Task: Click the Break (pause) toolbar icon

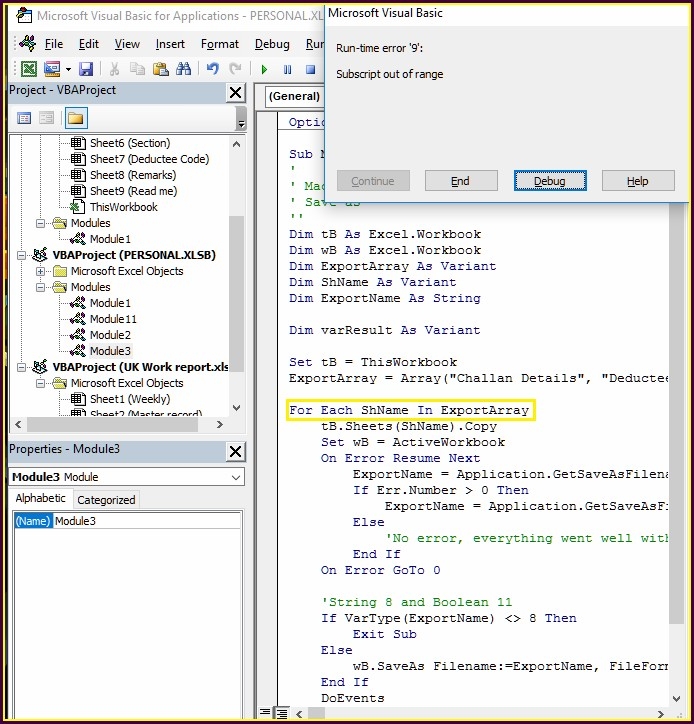Action: point(288,69)
